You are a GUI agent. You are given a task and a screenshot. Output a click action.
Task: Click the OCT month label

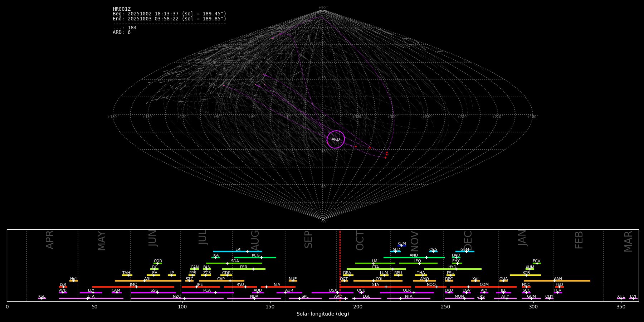click(360, 240)
